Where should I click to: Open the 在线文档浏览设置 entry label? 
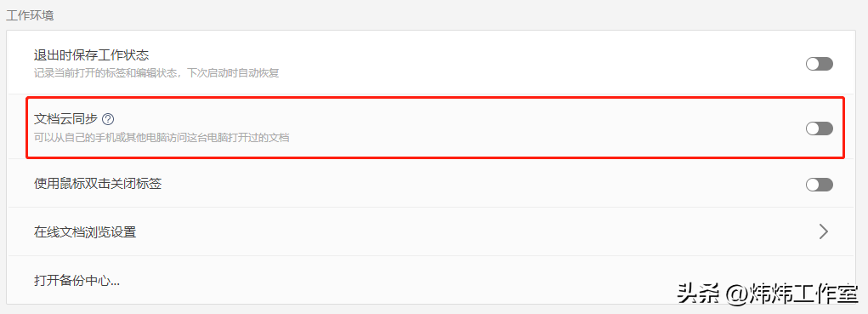tap(85, 232)
